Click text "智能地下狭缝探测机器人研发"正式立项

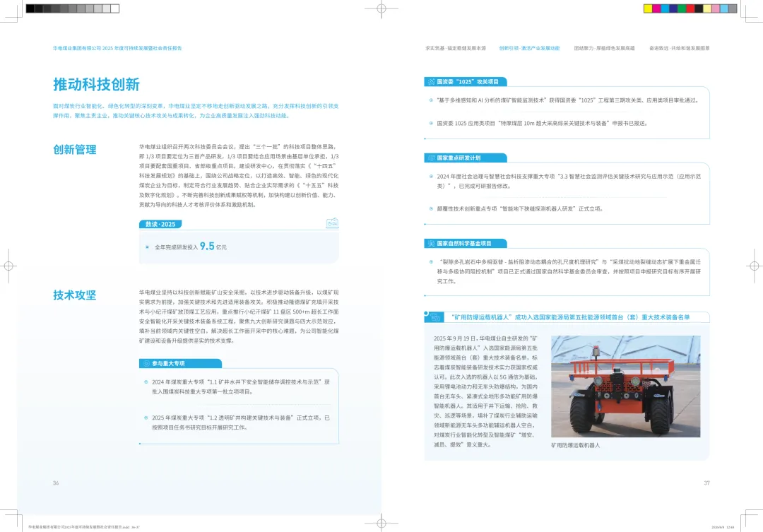point(551,209)
